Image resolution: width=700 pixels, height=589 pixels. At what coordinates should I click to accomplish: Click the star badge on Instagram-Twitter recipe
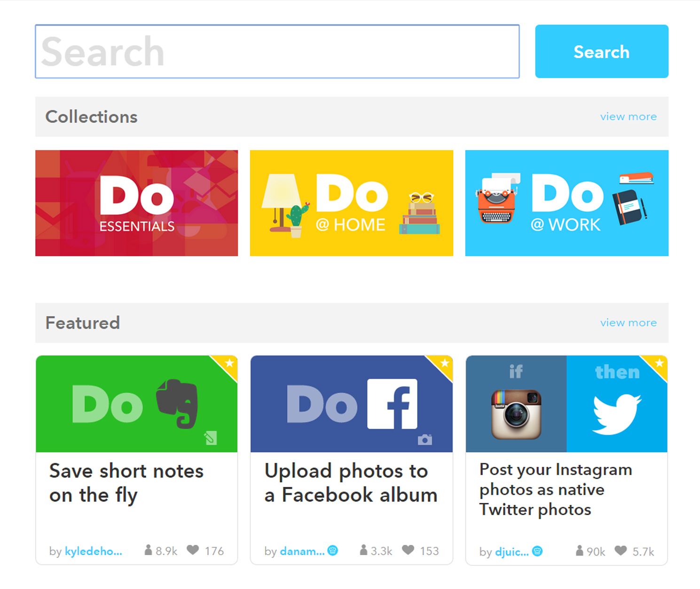tap(659, 363)
